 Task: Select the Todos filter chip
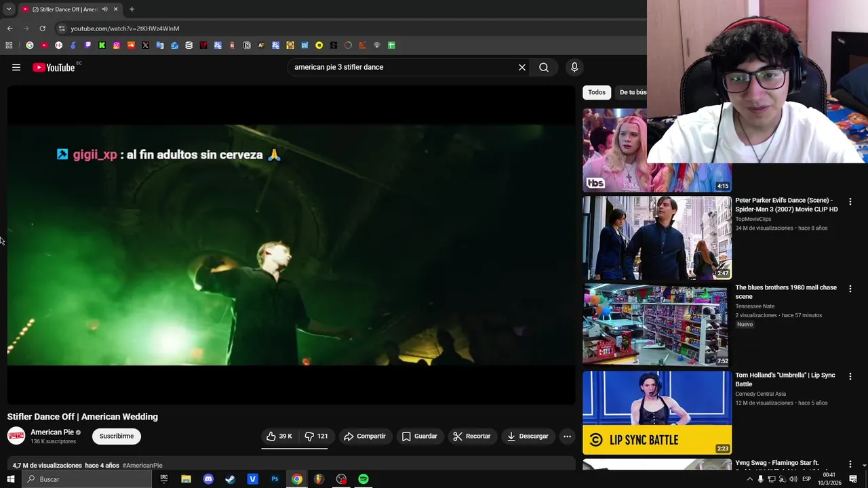597,92
